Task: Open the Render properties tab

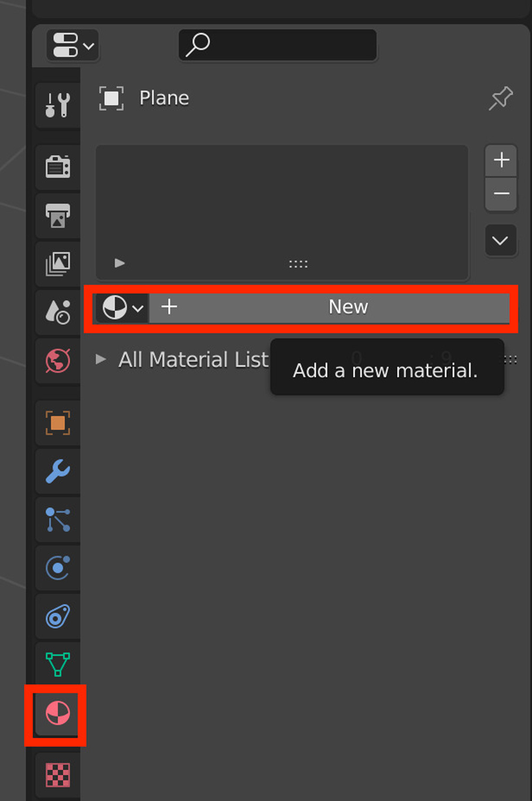Action: 57,167
